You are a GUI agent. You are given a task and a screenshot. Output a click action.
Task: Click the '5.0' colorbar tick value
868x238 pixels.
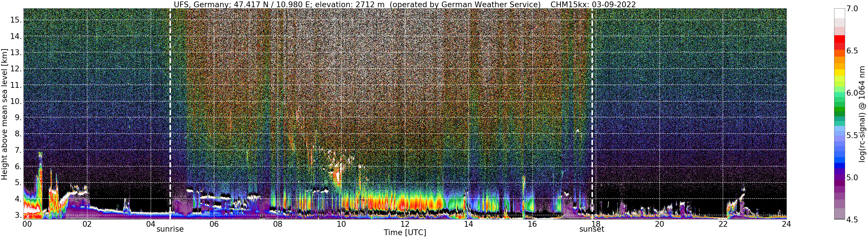click(852, 177)
